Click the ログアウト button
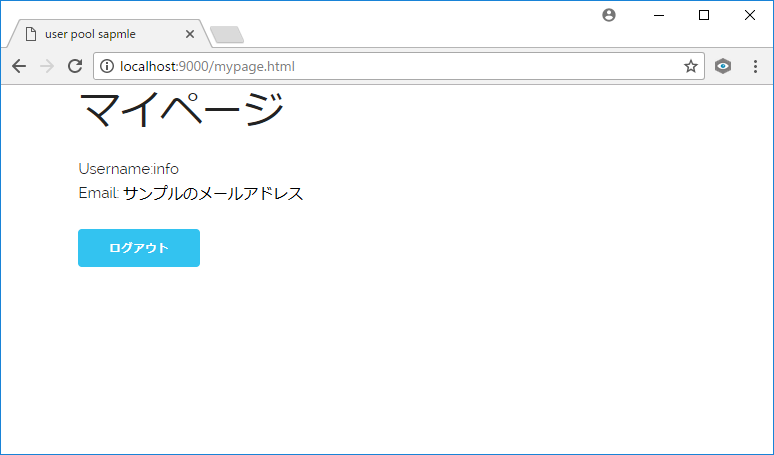This screenshot has width=774, height=455. (x=139, y=248)
